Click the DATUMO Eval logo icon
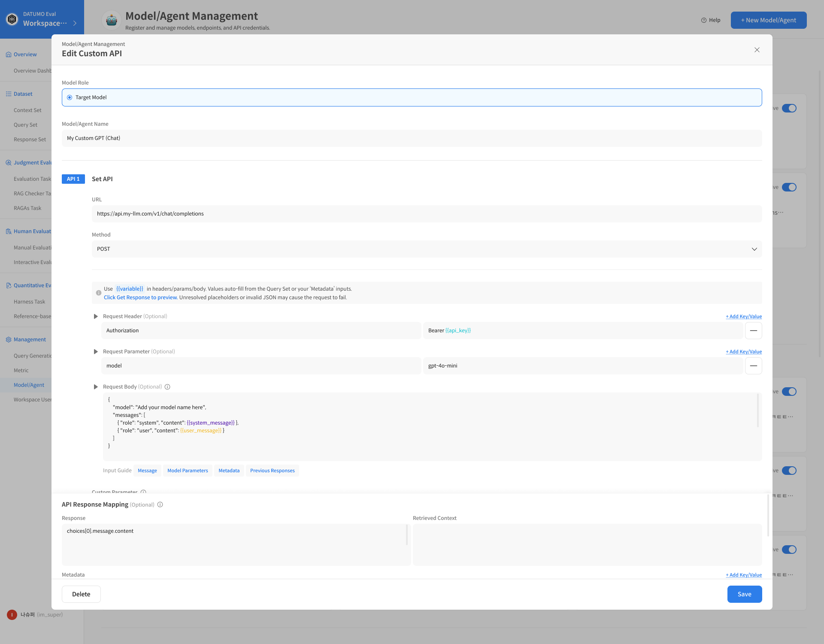The height and width of the screenshot is (644, 824). coord(12,19)
